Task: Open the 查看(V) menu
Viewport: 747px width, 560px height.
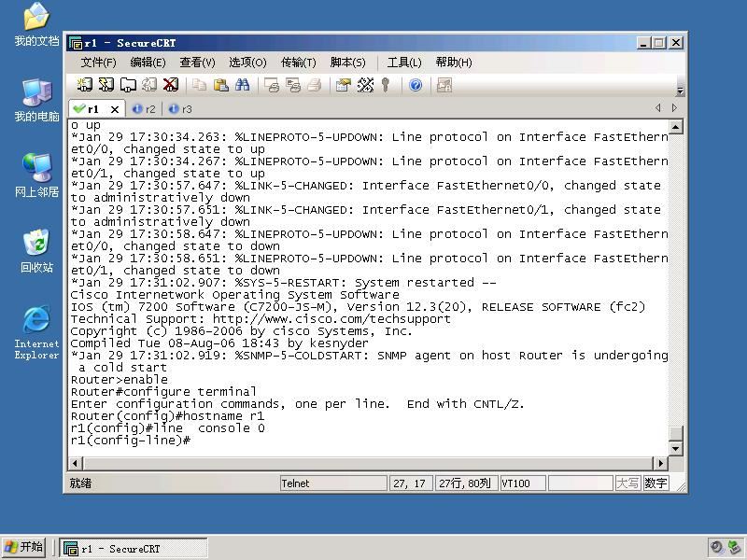Action: click(x=197, y=63)
